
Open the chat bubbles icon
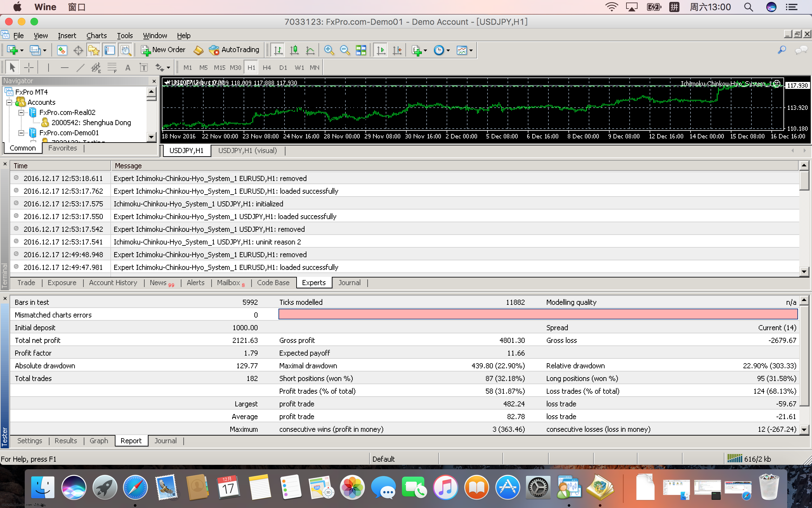pyautogui.click(x=801, y=50)
